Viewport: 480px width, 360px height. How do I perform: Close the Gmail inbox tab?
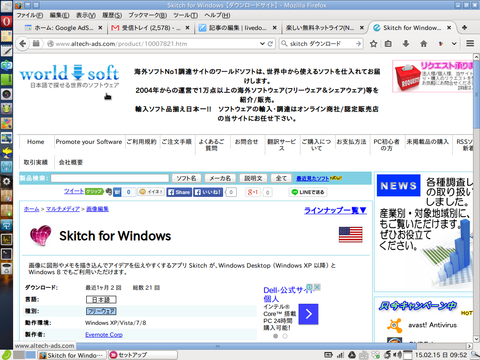[x=188, y=28]
